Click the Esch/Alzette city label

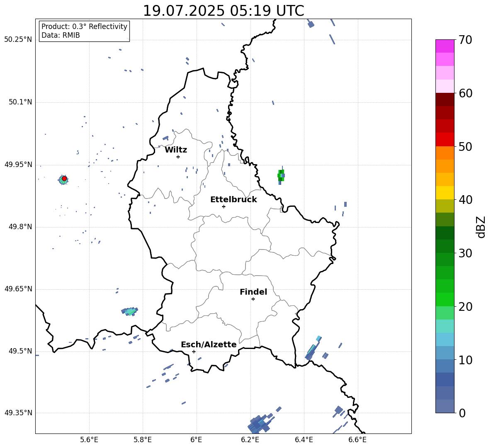pos(209,344)
